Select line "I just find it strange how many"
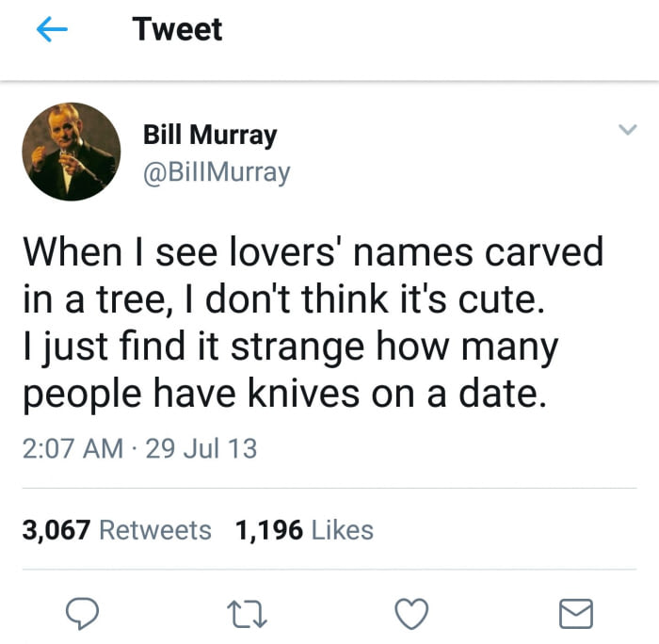659x644 pixels. (x=290, y=347)
